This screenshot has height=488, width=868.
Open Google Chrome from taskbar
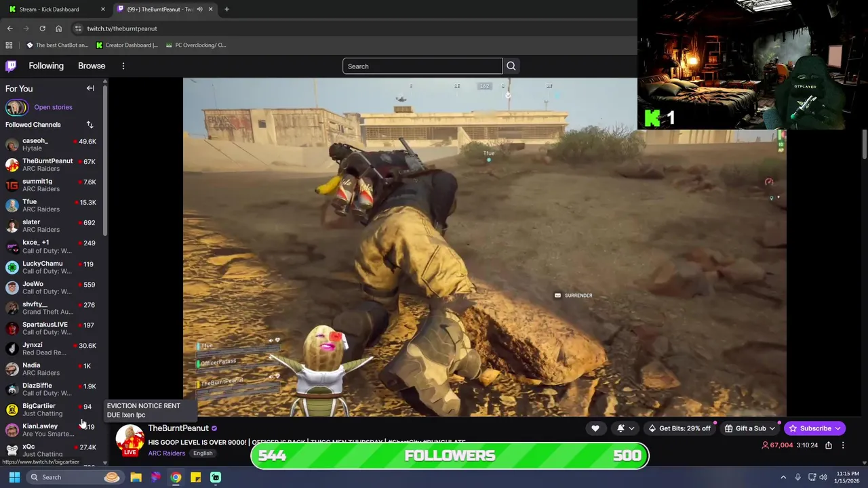176,477
